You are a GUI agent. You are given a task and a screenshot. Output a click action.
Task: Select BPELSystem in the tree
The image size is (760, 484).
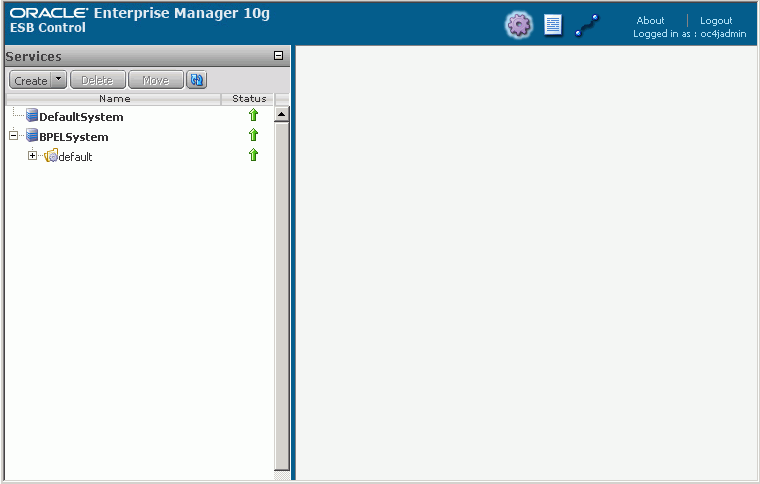tap(74, 137)
